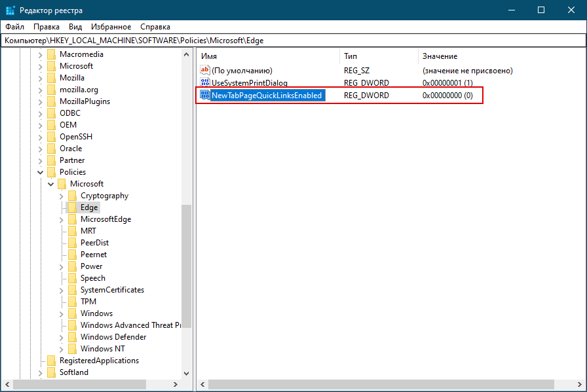587x392 pixels.
Task: Collapse the Policies key
Action: pyautogui.click(x=41, y=172)
